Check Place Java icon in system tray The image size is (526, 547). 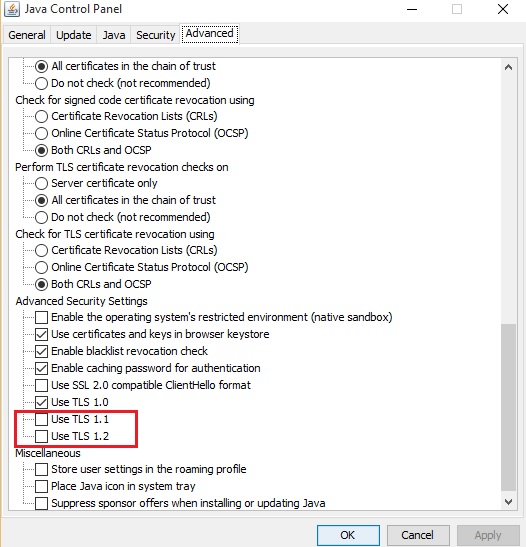click(x=41, y=486)
